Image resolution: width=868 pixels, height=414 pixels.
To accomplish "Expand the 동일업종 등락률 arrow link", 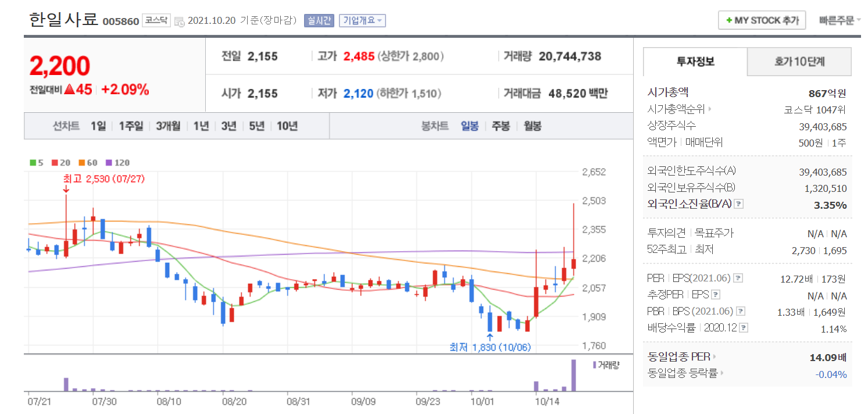I will [x=722, y=373].
